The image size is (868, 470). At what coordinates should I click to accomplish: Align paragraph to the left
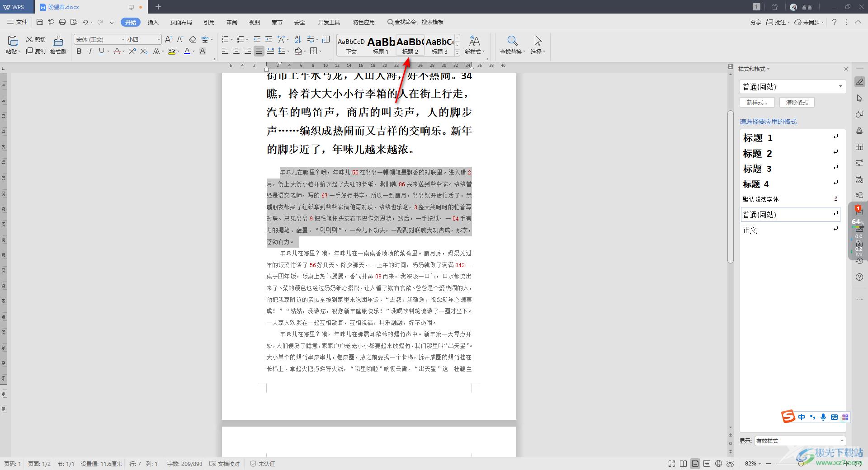tap(225, 52)
